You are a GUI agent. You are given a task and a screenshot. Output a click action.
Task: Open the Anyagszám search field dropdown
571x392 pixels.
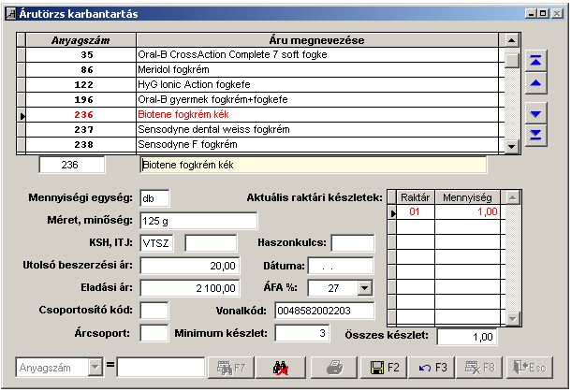click(95, 368)
